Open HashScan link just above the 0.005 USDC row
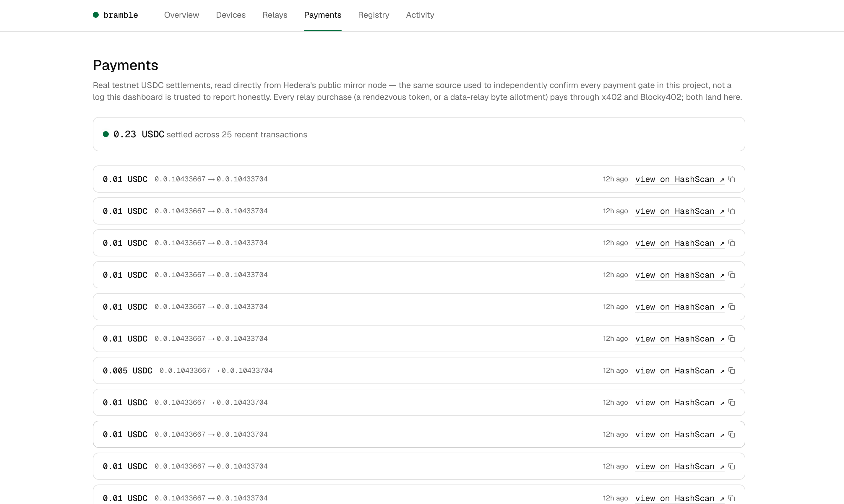The width and height of the screenshot is (844, 504). (x=680, y=339)
